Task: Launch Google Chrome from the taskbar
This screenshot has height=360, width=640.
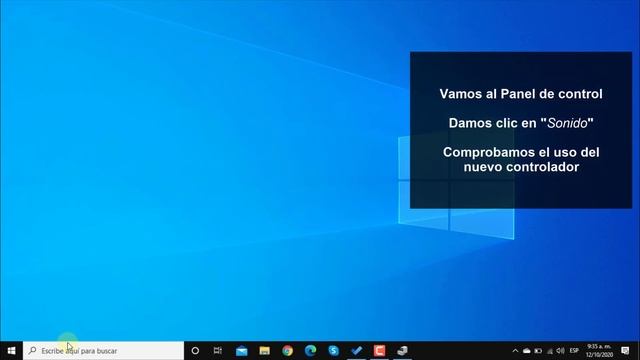Action: (287, 351)
